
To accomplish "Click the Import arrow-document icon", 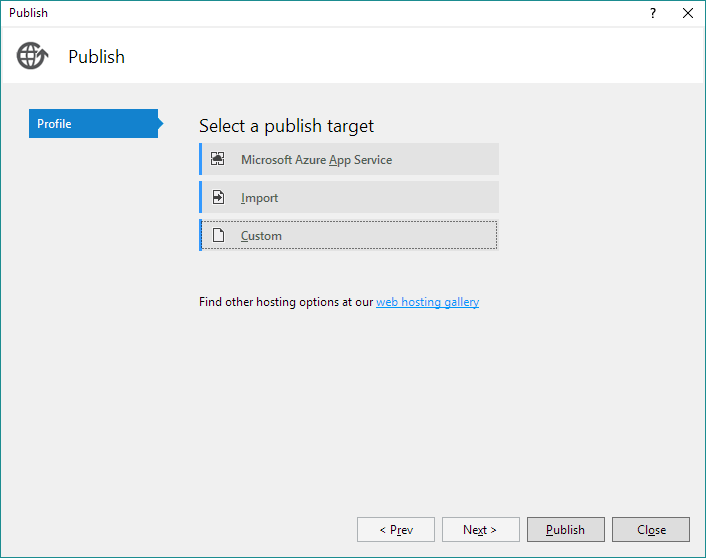I will point(218,197).
